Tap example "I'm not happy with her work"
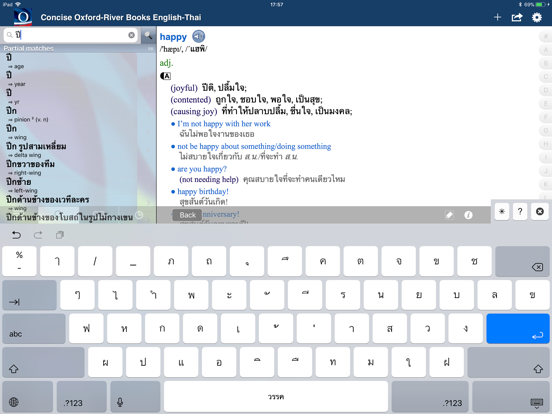The height and width of the screenshot is (414, 552). [x=224, y=124]
